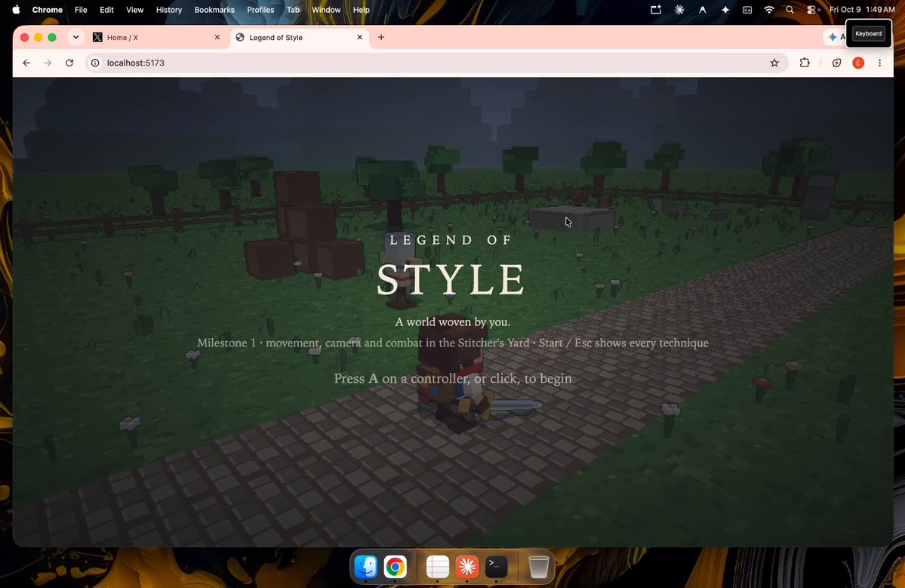The width and height of the screenshot is (905, 588).
Task: Select the Legend of Style tab
Action: click(300, 38)
